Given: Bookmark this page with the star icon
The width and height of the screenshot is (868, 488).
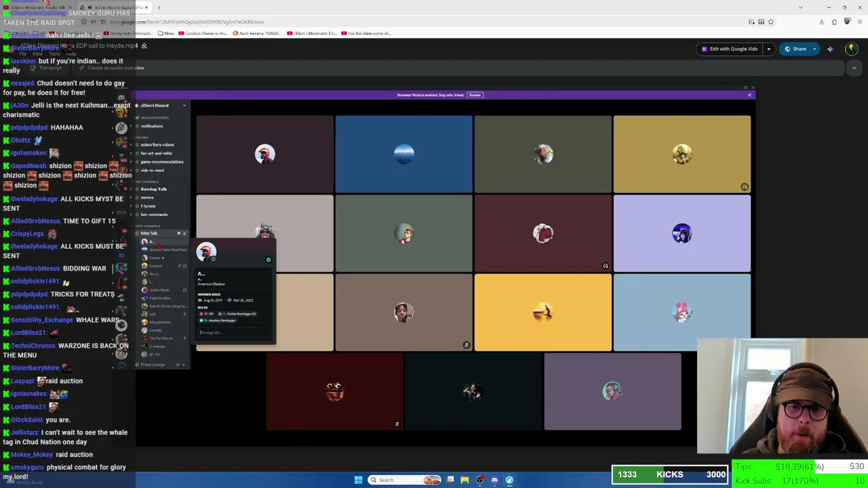Looking at the screenshot, I should click(x=770, y=22).
